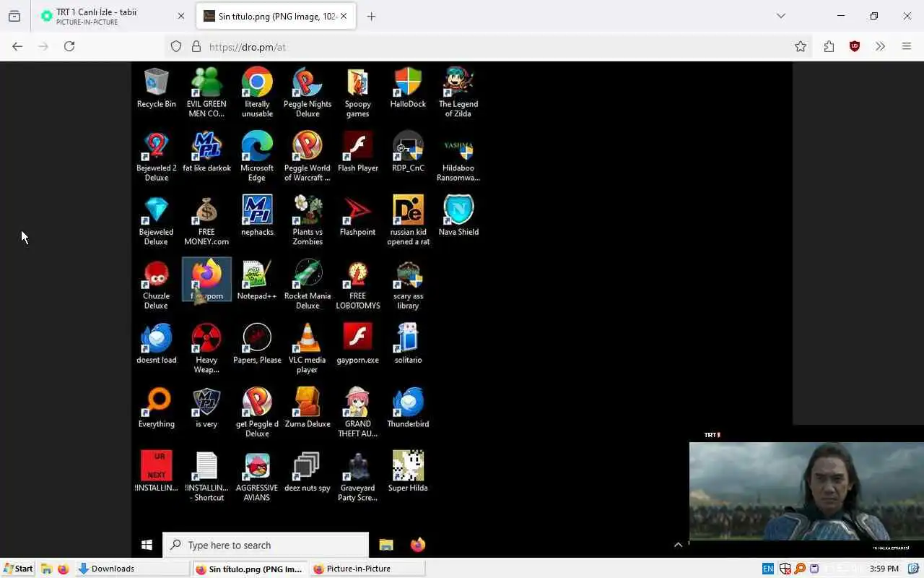Open the Firefox application menu
This screenshot has height=578, width=924.
pos(907,46)
